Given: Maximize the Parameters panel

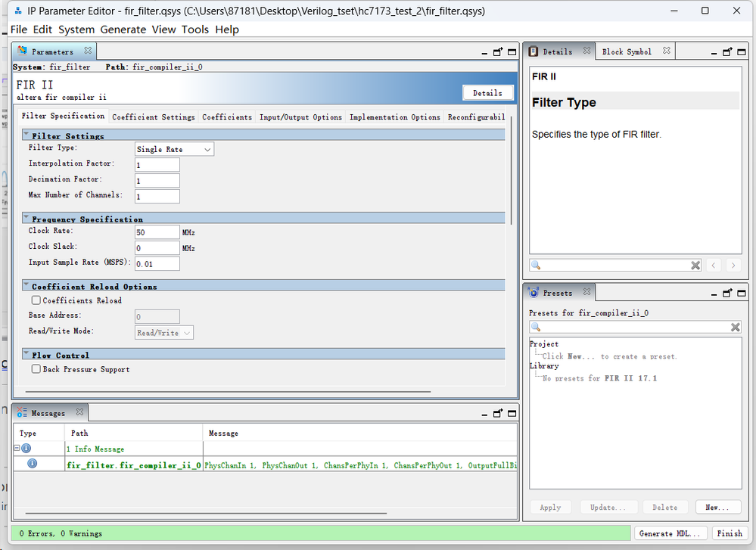Looking at the screenshot, I should click(512, 52).
